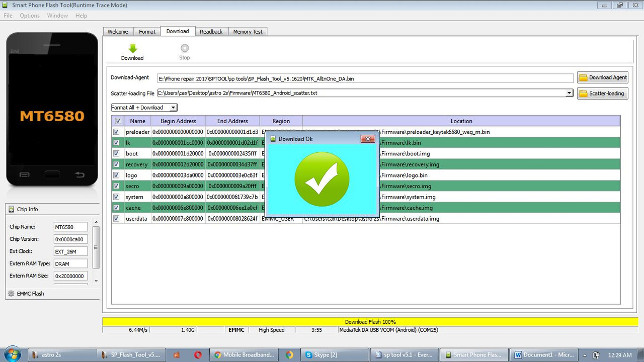
Task: Click the Begin Address column header
Action: click(178, 121)
